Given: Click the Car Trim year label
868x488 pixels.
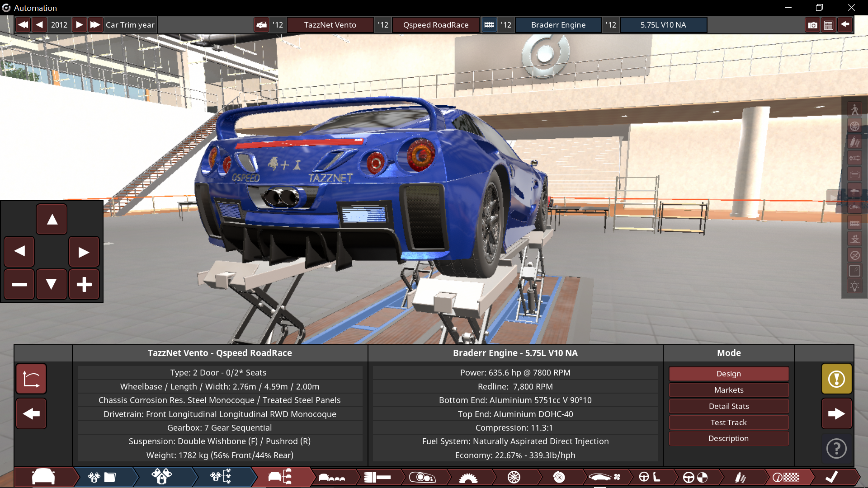Looking at the screenshot, I should (x=130, y=25).
